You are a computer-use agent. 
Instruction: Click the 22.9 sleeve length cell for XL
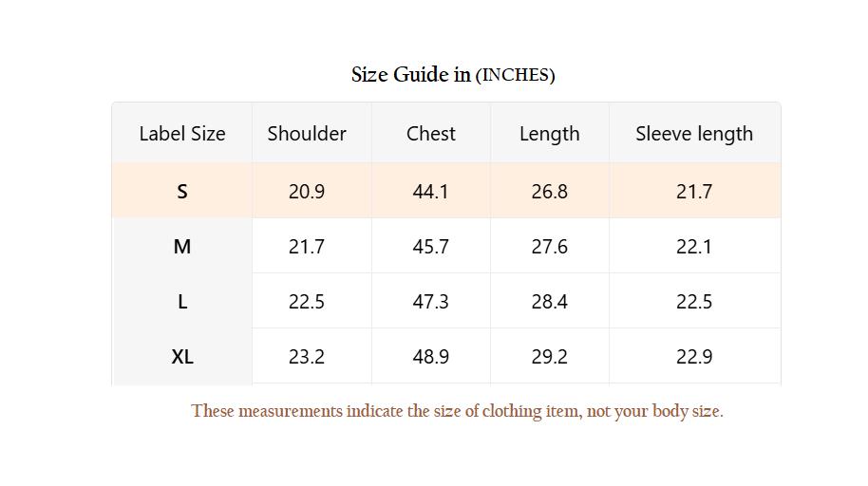click(x=694, y=357)
